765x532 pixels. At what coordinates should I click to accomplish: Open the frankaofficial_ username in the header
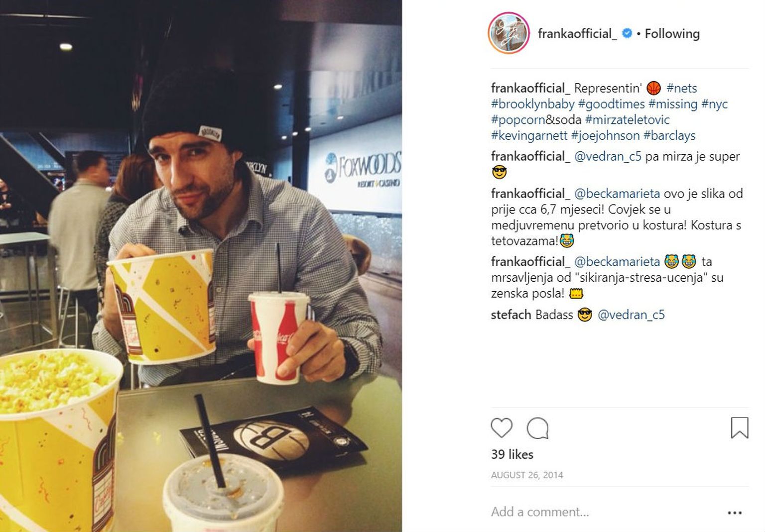point(577,33)
